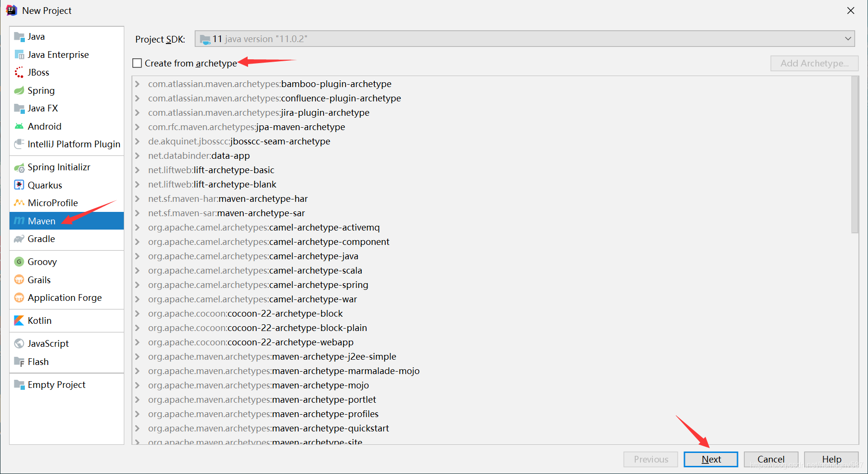Click the Spring green leaf icon

(19, 90)
